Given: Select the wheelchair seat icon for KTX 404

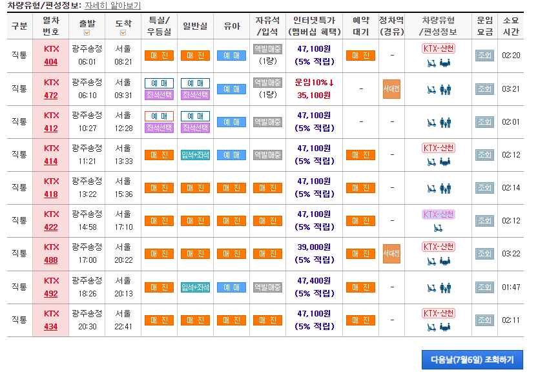Looking at the screenshot, I should click(431, 63).
